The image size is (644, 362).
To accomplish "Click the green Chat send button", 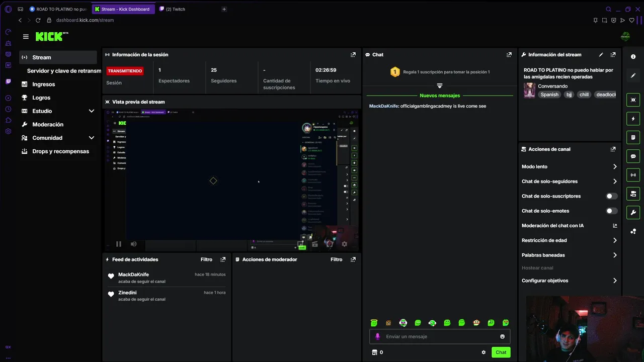I will [x=501, y=352].
